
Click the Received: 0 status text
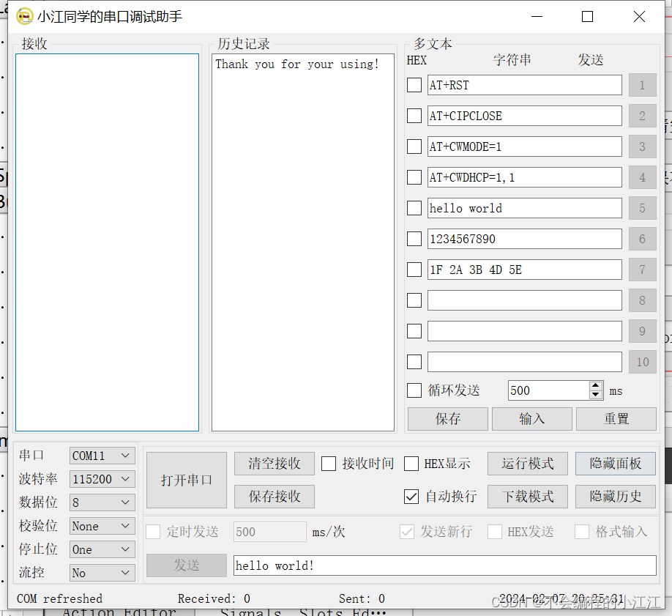tap(214, 598)
